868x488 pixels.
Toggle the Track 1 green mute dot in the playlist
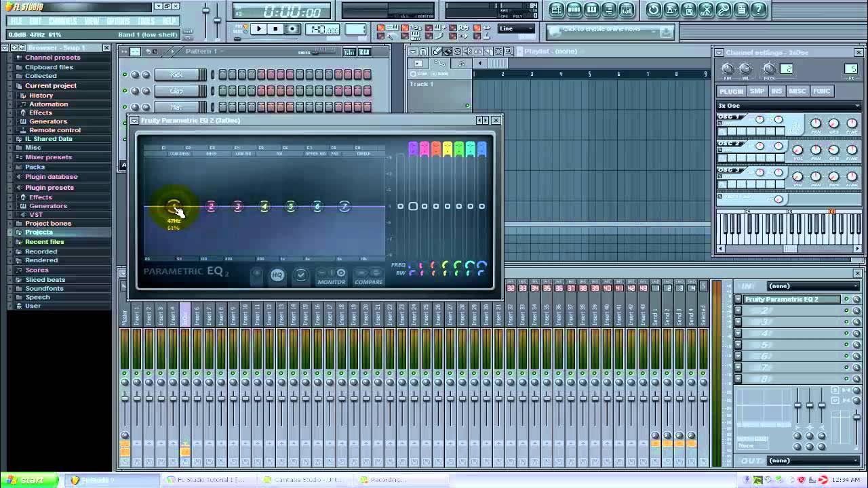(467, 106)
